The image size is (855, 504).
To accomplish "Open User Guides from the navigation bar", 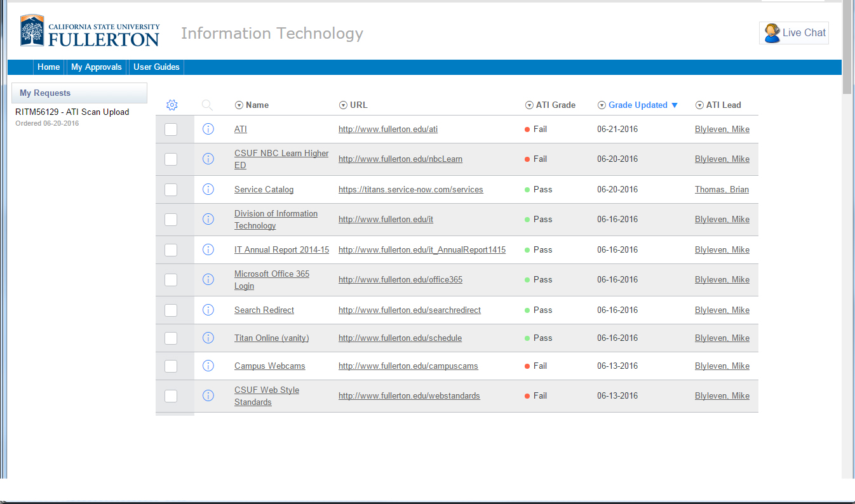I will [156, 67].
